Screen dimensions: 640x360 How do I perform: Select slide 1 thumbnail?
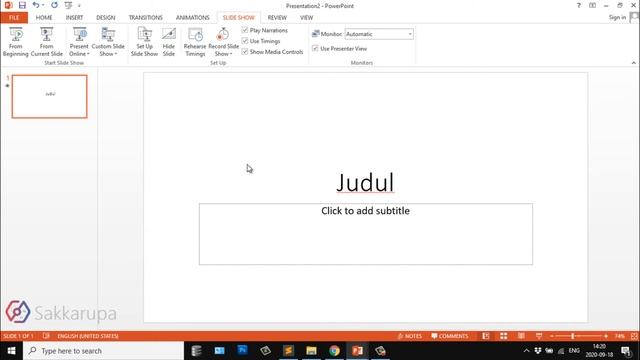tap(49, 96)
